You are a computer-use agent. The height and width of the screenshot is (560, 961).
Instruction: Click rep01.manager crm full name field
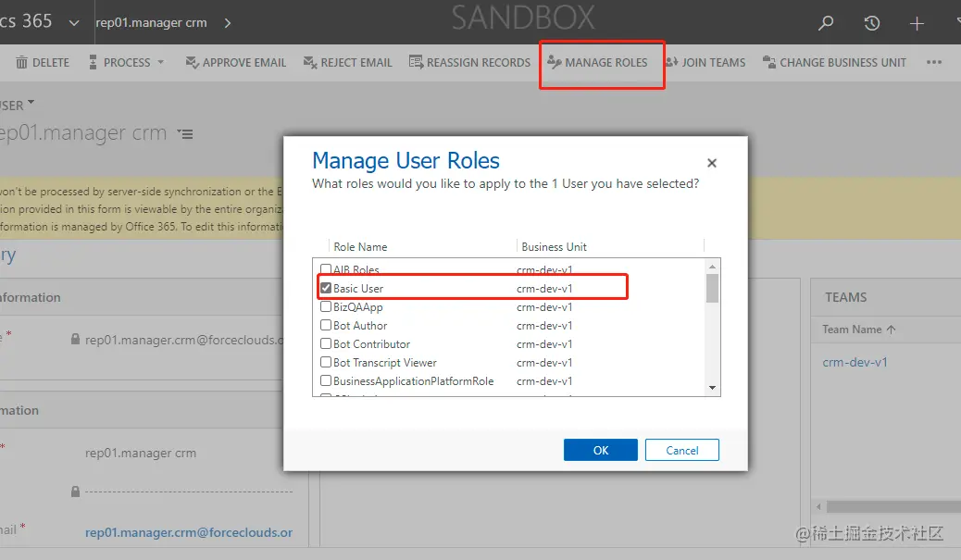coord(141,453)
